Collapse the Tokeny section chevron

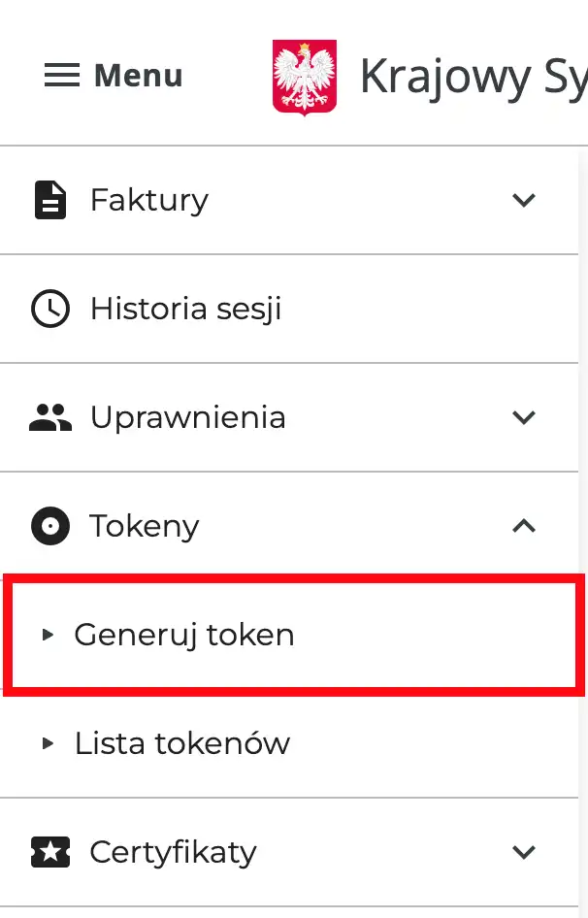(x=524, y=526)
